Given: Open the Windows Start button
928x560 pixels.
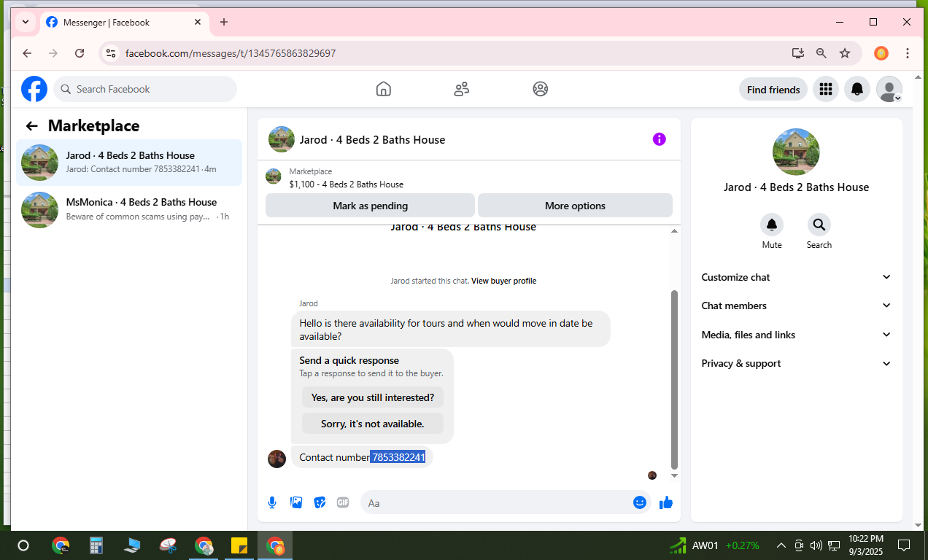Looking at the screenshot, I should click(23, 545).
